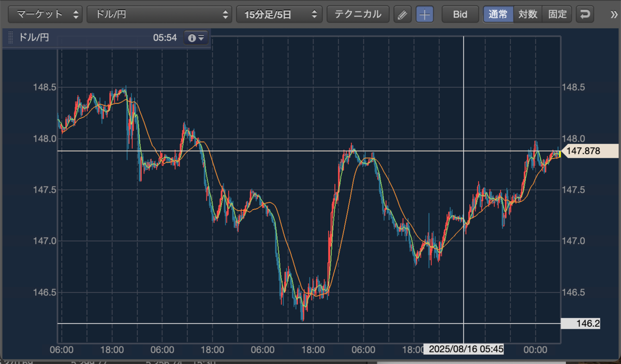The image size is (621, 364).
Task: Toggle the crosshair cursor tool
Action: pos(425,14)
